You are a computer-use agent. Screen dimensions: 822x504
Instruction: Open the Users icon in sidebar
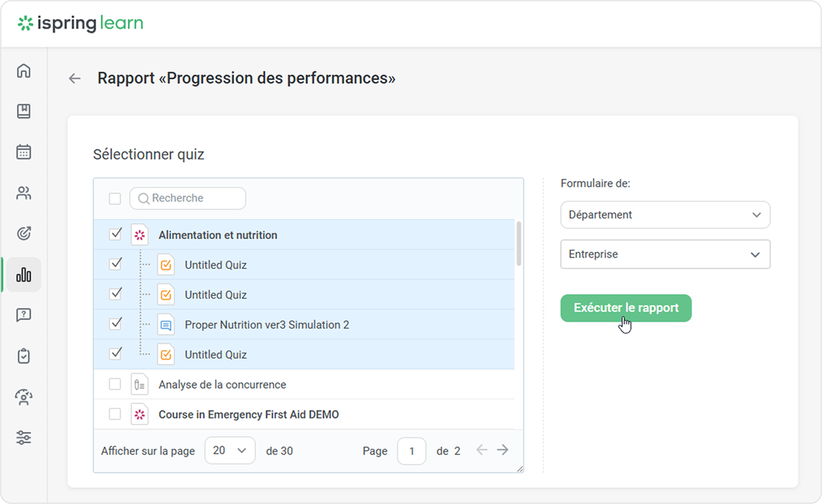(x=24, y=193)
